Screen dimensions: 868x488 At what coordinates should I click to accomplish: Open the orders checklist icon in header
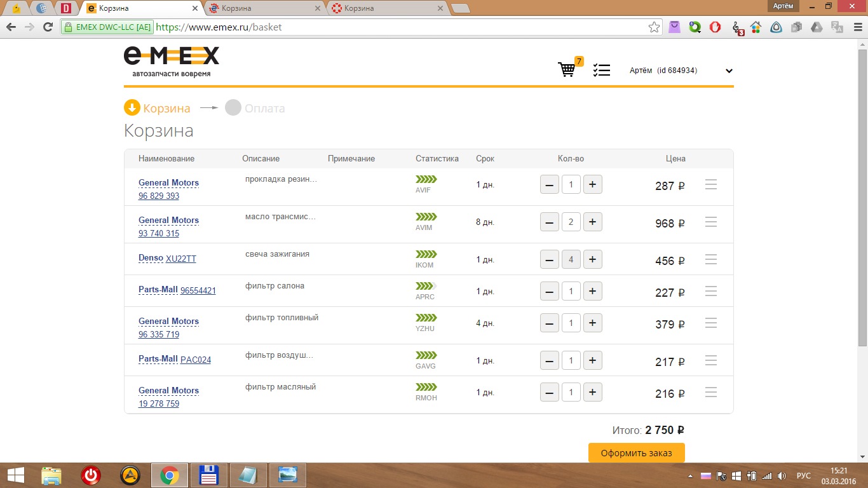pyautogui.click(x=601, y=70)
